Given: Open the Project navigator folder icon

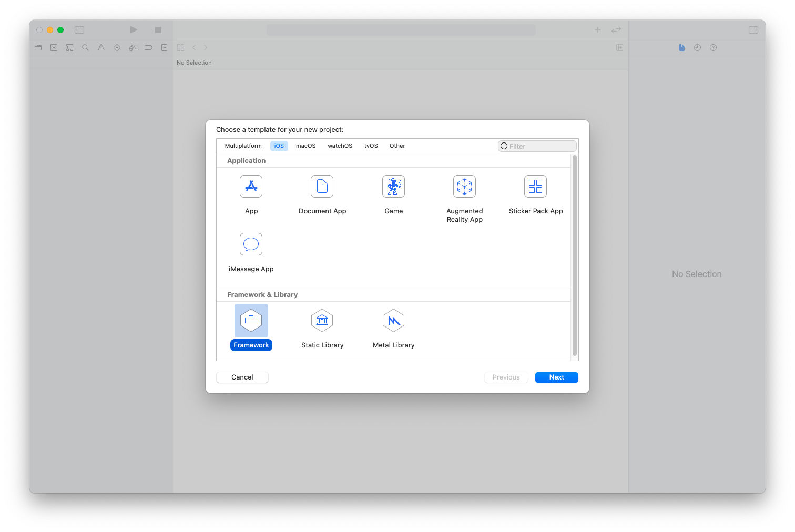Looking at the screenshot, I should (38, 47).
